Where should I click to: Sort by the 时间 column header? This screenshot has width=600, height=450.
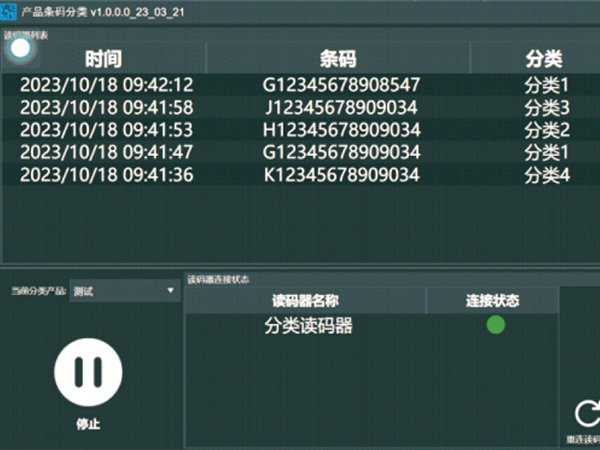[x=103, y=58]
